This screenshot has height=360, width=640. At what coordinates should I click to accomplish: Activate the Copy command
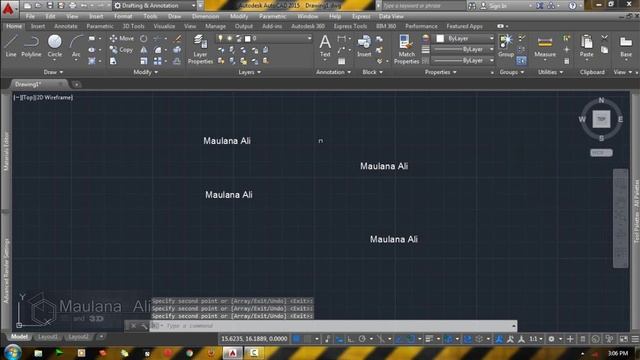(121, 50)
